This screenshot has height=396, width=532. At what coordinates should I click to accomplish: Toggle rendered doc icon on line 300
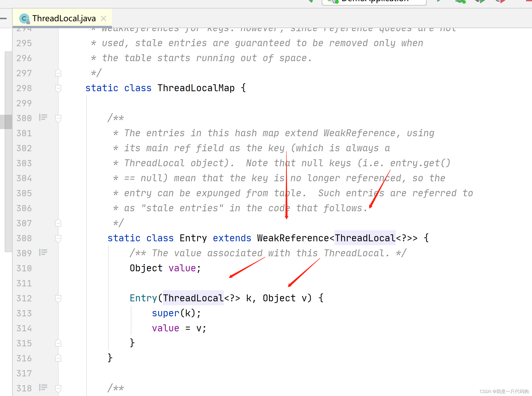click(43, 118)
